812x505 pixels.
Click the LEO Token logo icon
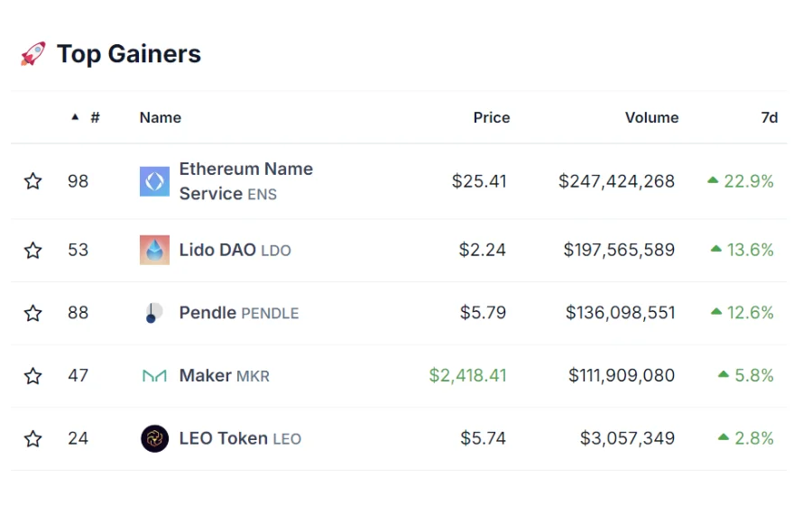pyautogui.click(x=154, y=439)
